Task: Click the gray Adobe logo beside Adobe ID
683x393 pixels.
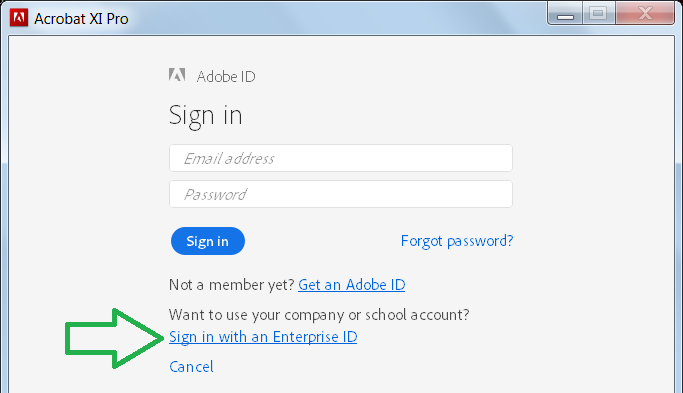Action: tap(177, 75)
